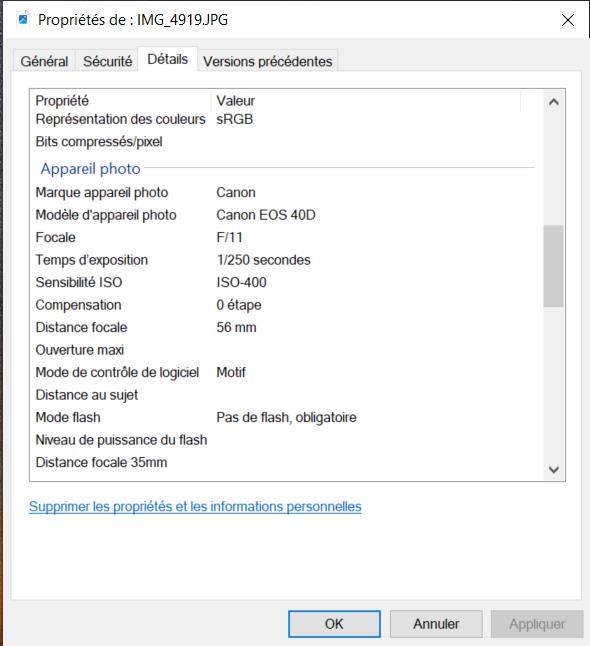The image size is (590, 646).
Task: Select the Marque appareil photo row
Action: coord(284,192)
